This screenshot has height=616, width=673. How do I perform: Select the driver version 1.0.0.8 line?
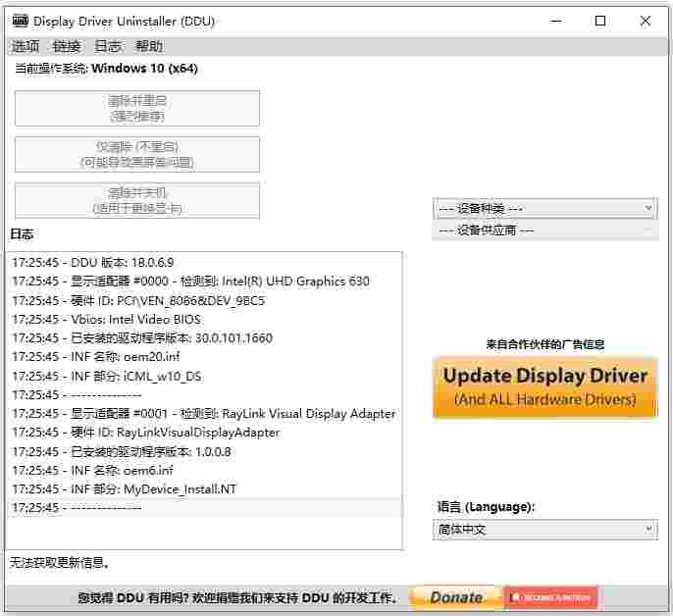[205, 451]
